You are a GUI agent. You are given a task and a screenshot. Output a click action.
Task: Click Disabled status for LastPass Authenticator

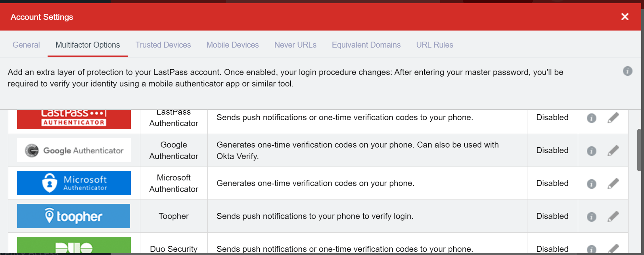pos(552,117)
